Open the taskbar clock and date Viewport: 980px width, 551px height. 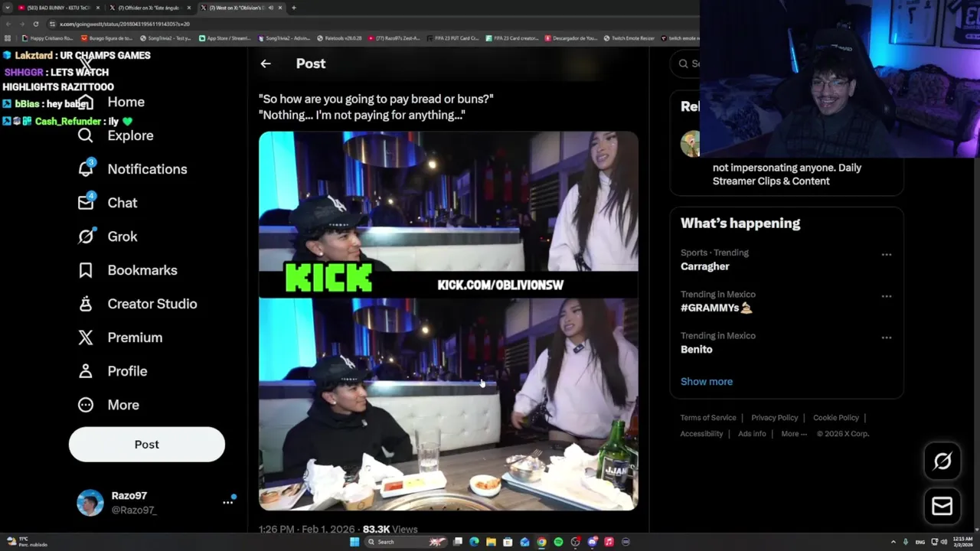pos(962,542)
